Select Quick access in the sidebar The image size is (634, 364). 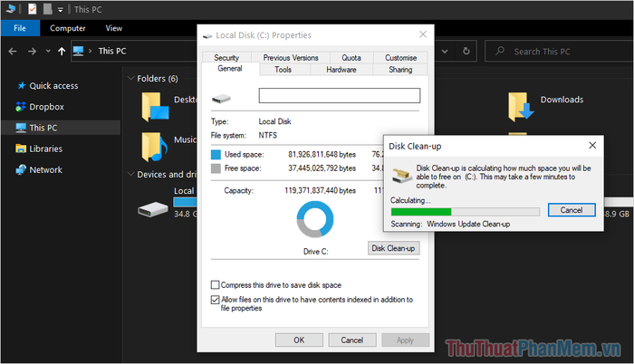tap(53, 86)
